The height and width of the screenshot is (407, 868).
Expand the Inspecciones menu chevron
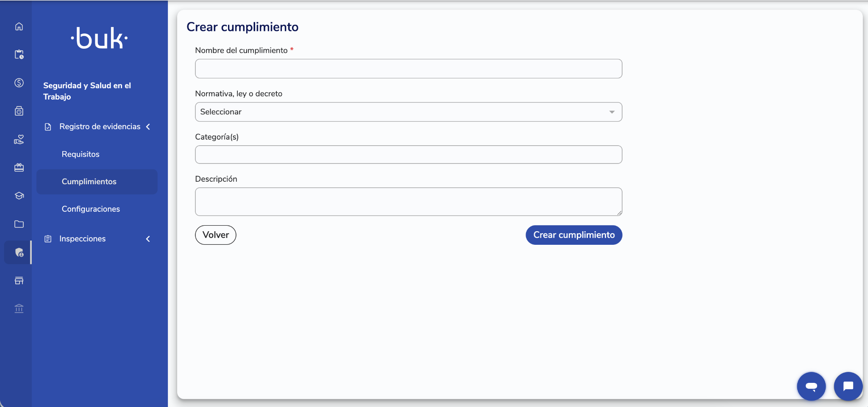click(148, 239)
